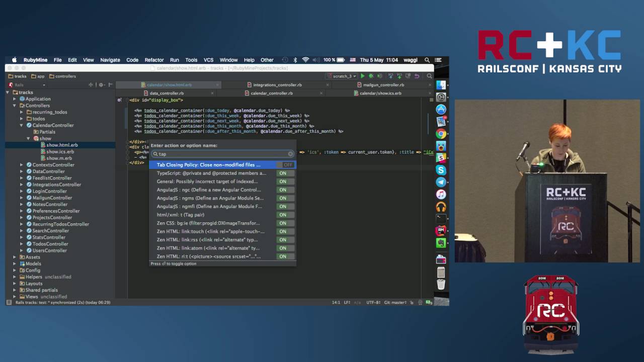Toggle TypeScript @private and @protected option
The width and height of the screenshot is (644, 362).
click(x=285, y=173)
